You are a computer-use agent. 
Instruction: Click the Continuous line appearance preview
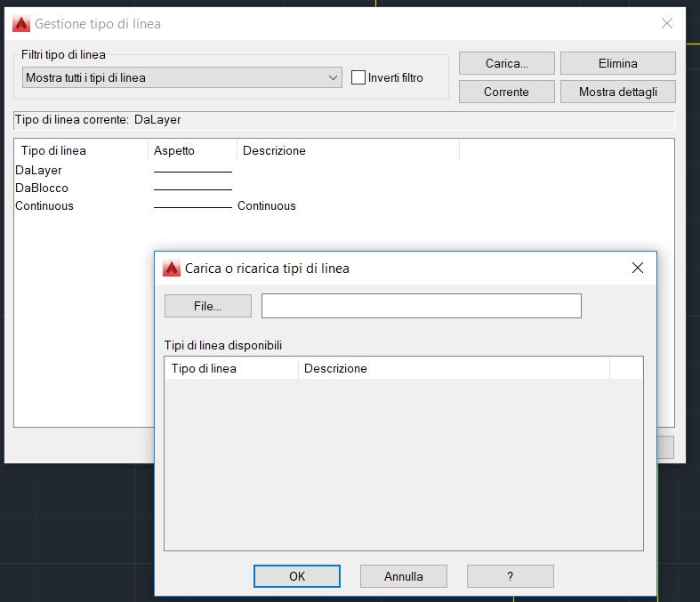[193, 207]
